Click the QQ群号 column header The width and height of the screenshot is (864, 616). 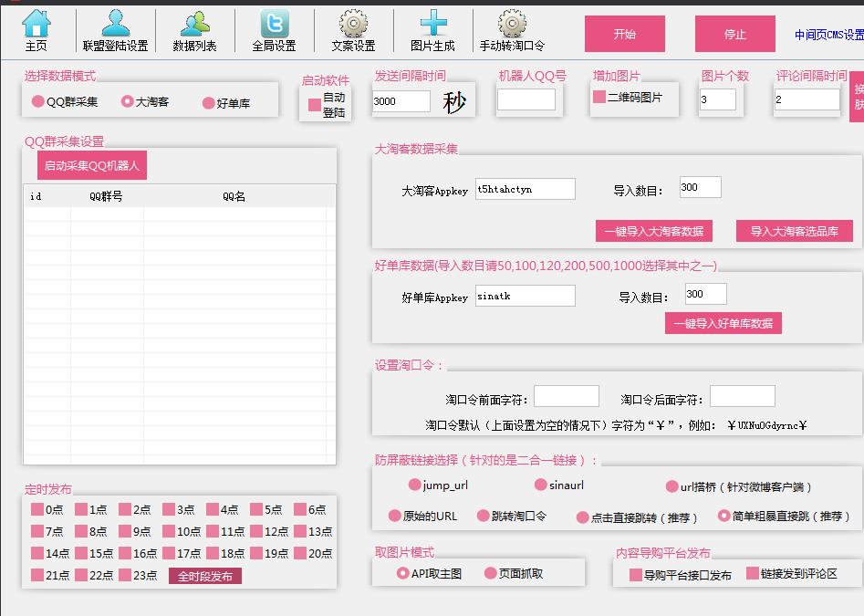pos(106,196)
